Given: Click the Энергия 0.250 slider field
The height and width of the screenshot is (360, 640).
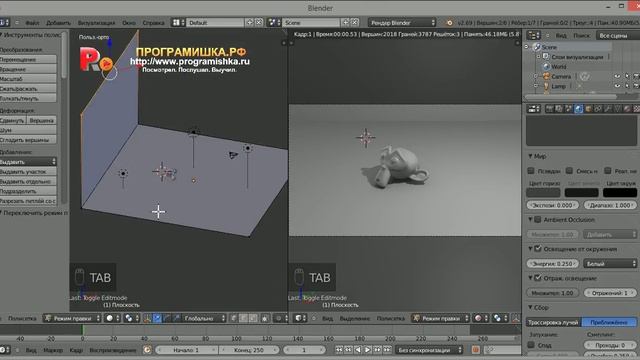Looking at the screenshot, I should [553, 264].
